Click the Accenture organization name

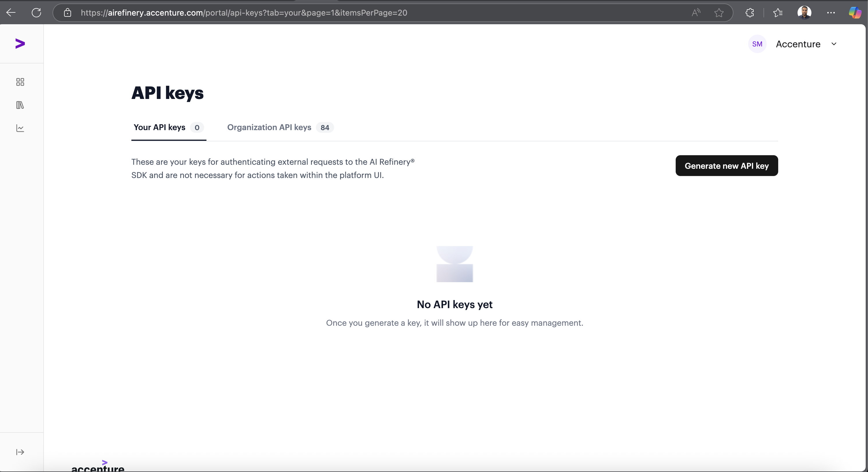point(798,44)
